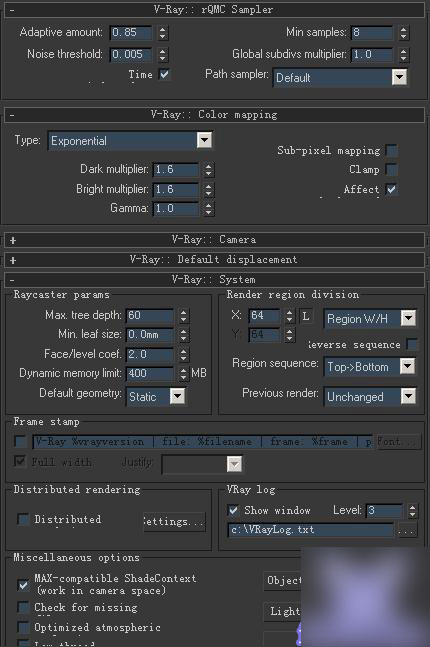The width and height of the screenshot is (430, 647).
Task: Click the frame stamp text field
Action: point(202,442)
